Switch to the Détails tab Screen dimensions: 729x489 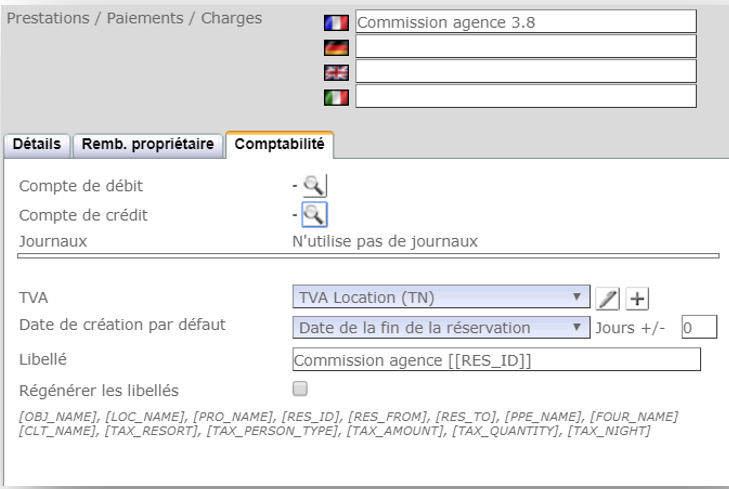tap(37, 145)
